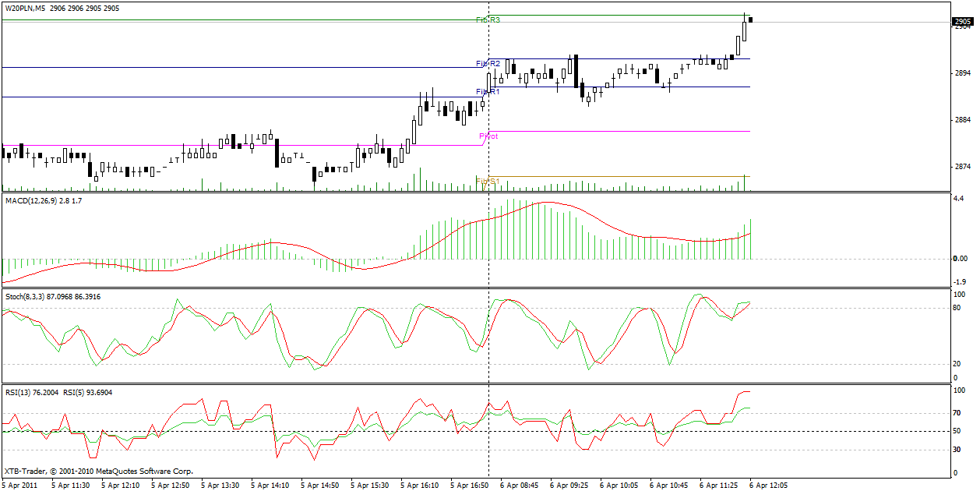The width and height of the screenshot is (980, 491).
Task: Click the 5 Apr 16:10 time label
Action: point(419,484)
